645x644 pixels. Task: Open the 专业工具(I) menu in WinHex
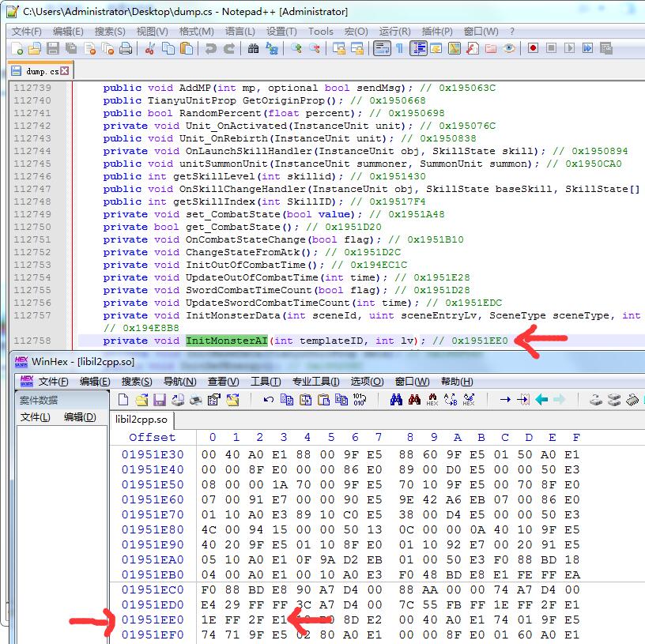316,382
